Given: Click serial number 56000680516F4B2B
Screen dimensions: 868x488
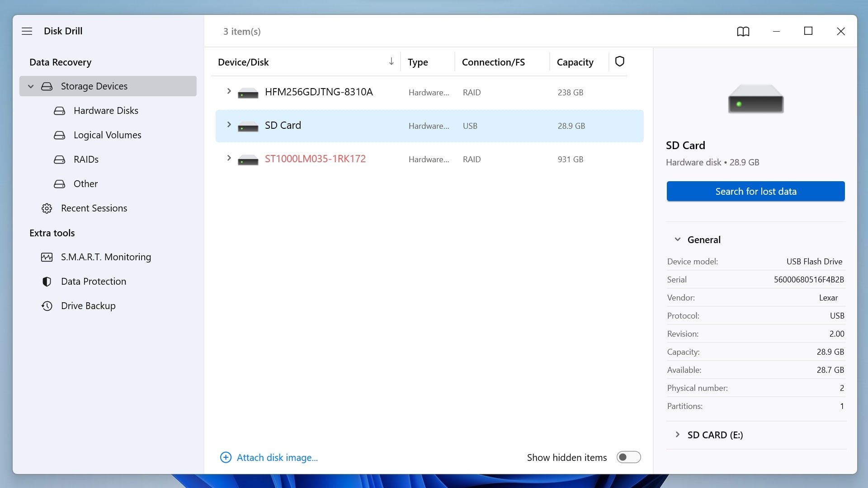Looking at the screenshot, I should point(809,279).
